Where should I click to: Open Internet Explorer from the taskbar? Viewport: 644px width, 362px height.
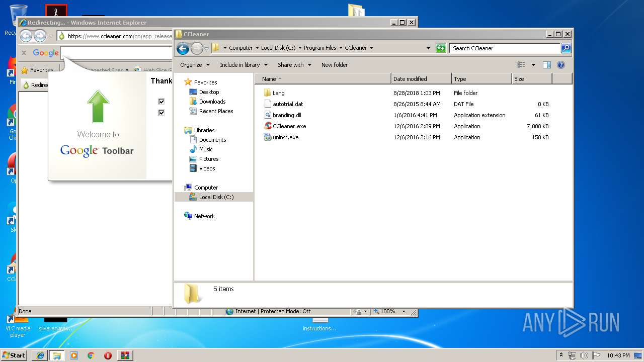(40, 355)
